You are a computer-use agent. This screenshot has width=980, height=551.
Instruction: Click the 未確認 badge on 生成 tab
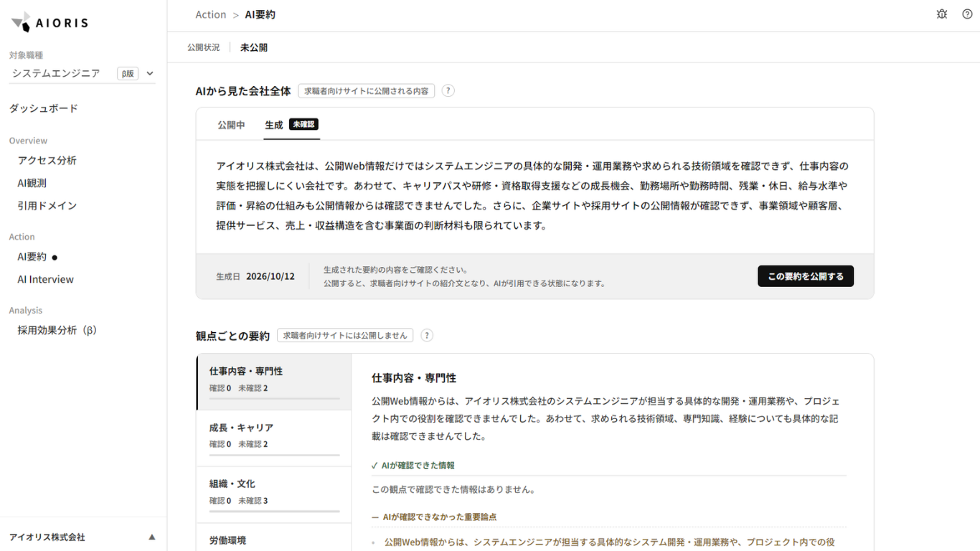pyautogui.click(x=303, y=124)
